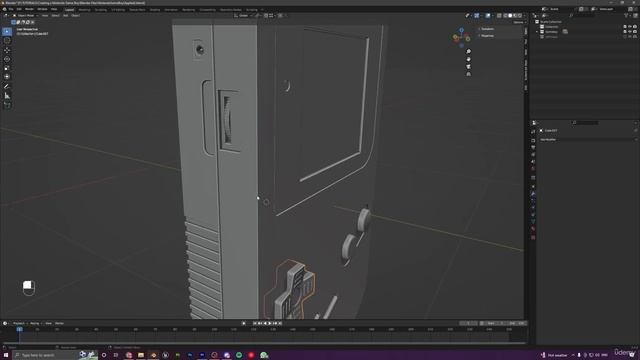Open Global transform orientation dropdown
Viewport: 640px width, 360px height.
(244, 16)
